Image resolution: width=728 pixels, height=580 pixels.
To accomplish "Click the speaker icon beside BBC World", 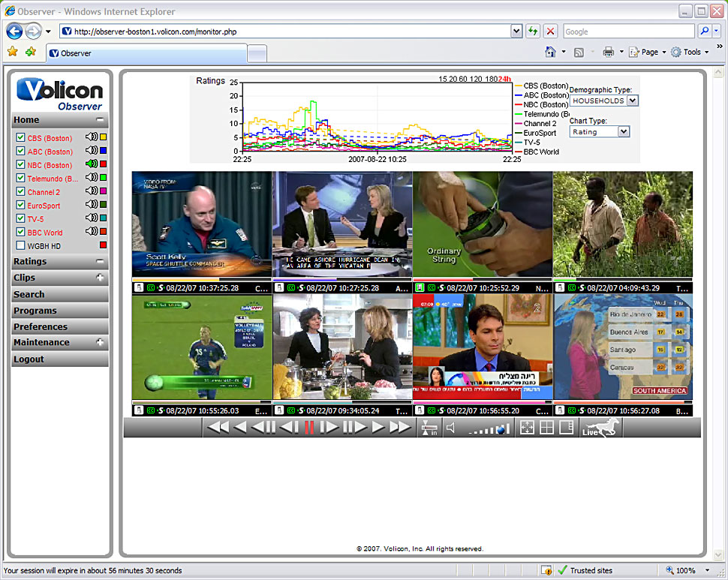I will click(92, 232).
